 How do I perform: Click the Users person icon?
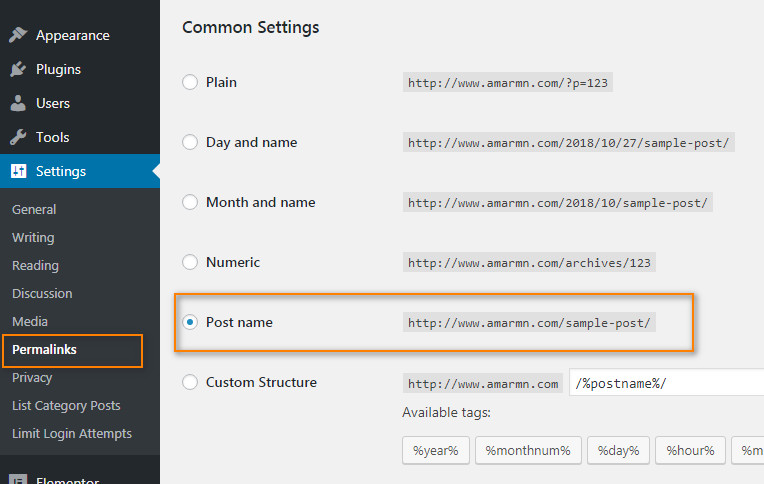tap(18, 103)
